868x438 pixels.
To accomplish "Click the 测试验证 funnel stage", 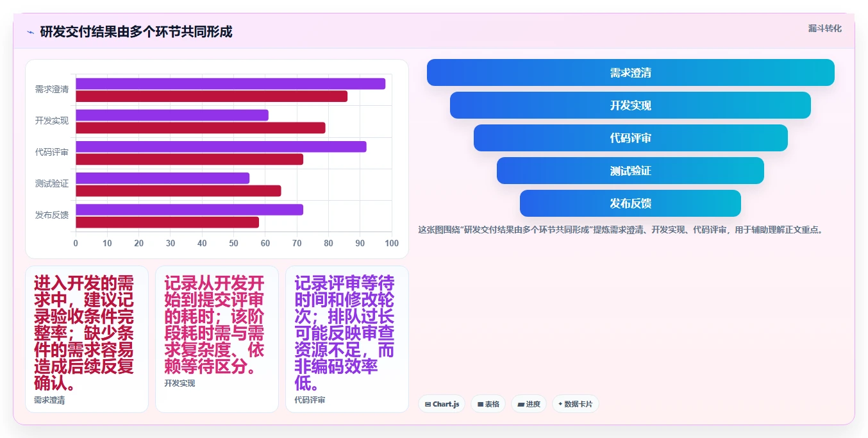I will coord(631,171).
